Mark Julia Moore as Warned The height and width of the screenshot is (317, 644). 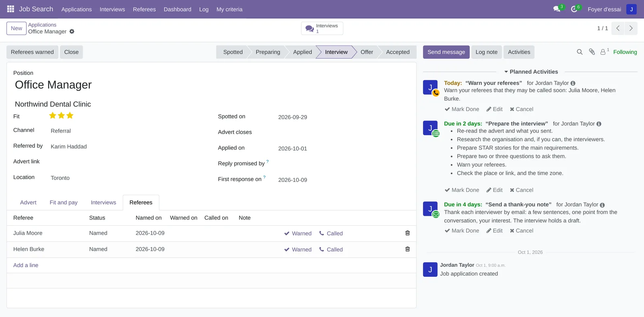pyautogui.click(x=298, y=233)
